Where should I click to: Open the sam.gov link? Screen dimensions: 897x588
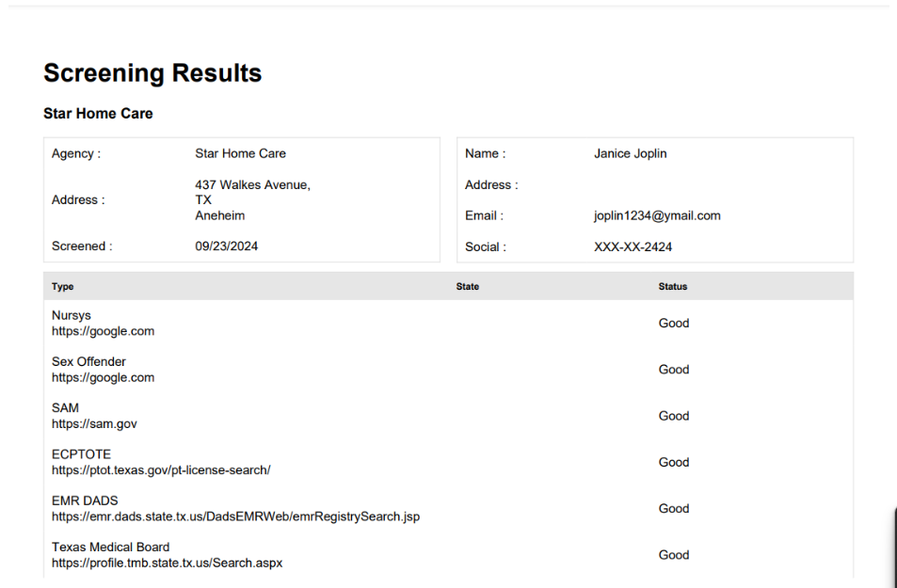click(x=94, y=423)
